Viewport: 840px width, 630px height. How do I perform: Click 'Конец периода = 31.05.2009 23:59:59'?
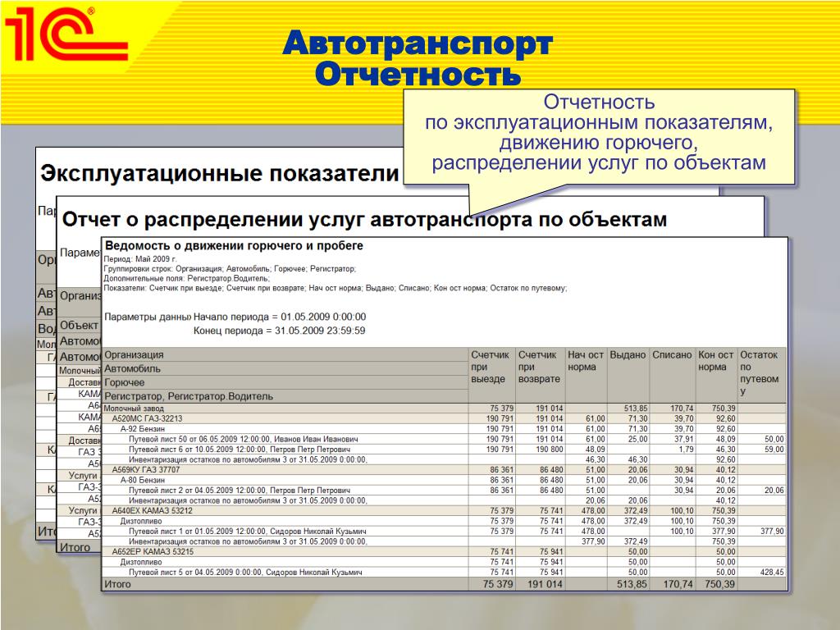pos(280,331)
